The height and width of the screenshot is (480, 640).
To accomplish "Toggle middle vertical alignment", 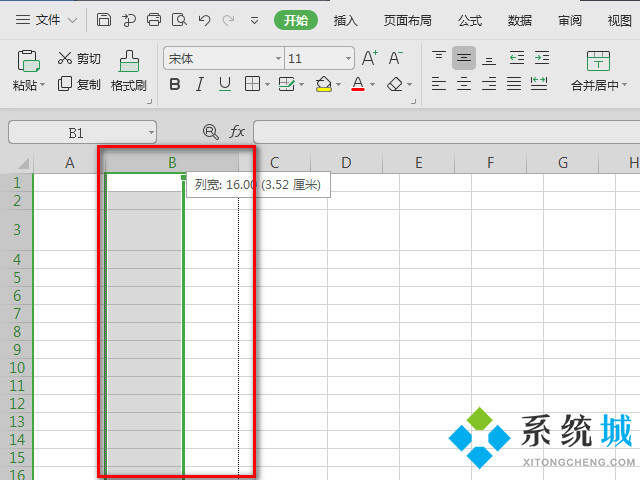I will [x=464, y=58].
